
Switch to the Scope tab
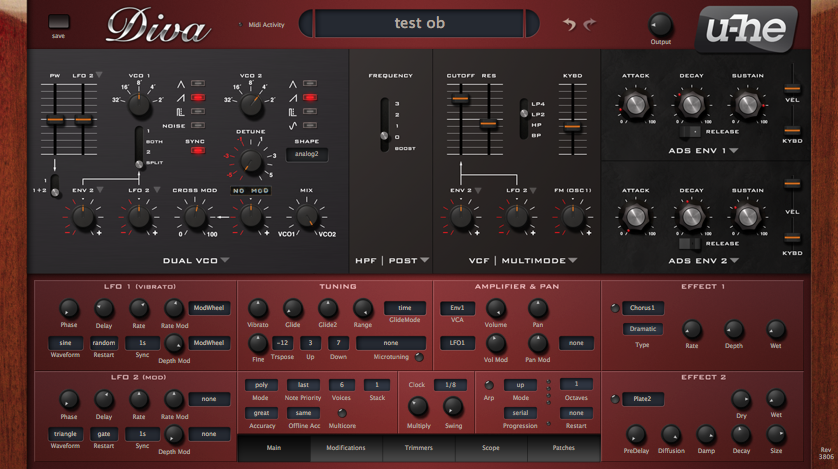(x=491, y=448)
